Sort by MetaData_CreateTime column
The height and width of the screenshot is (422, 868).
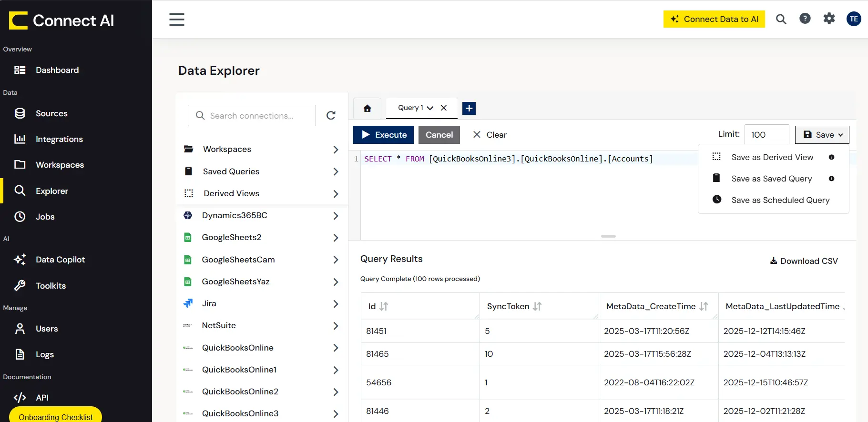(704, 306)
